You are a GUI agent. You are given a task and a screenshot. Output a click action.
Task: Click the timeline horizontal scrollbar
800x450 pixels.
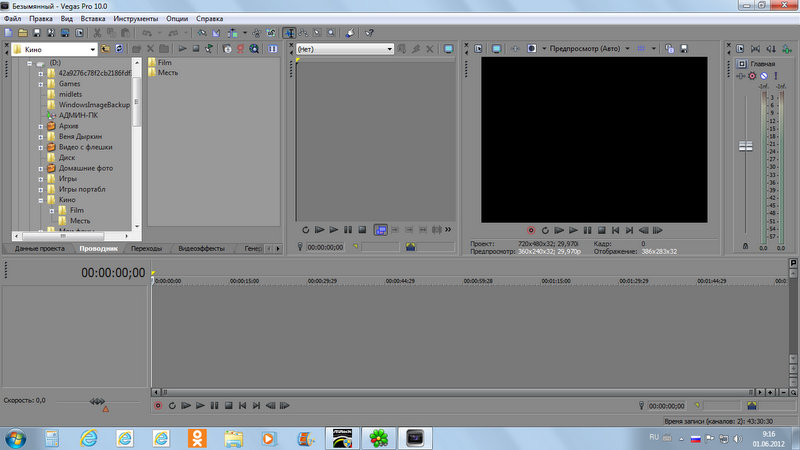[457, 392]
